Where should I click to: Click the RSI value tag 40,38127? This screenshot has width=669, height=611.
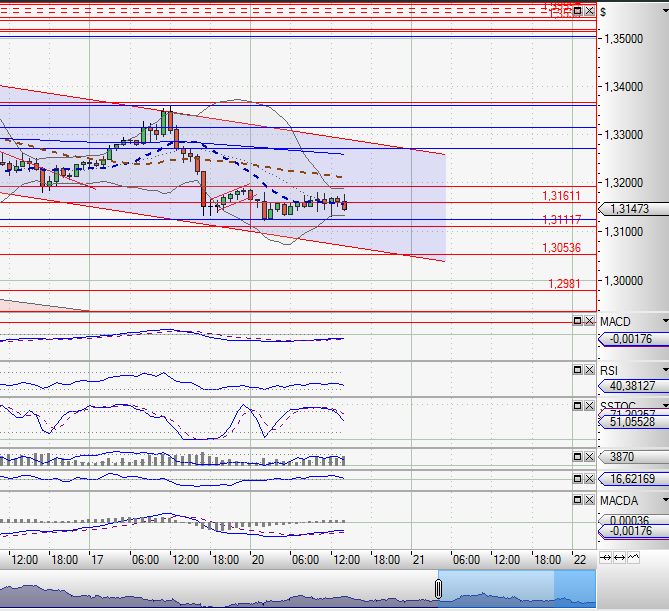click(x=633, y=386)
